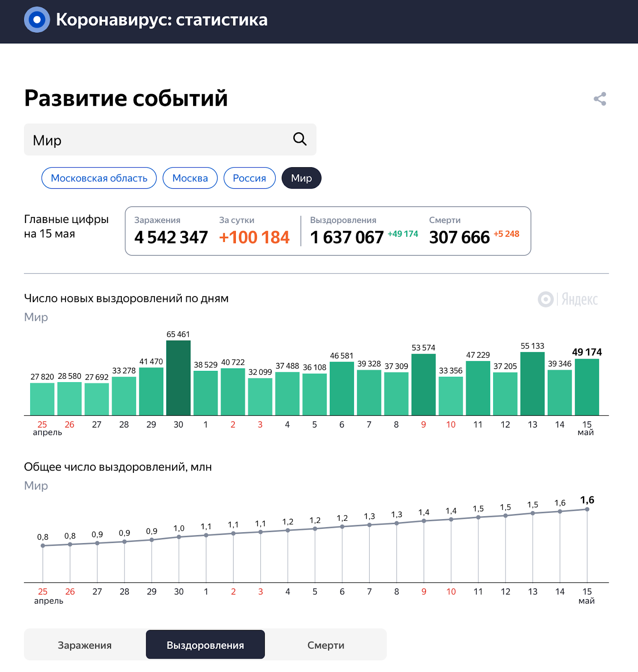Select the Россия region chip
The width and height of the screenshot is (638, 672).
coord(249,178)
